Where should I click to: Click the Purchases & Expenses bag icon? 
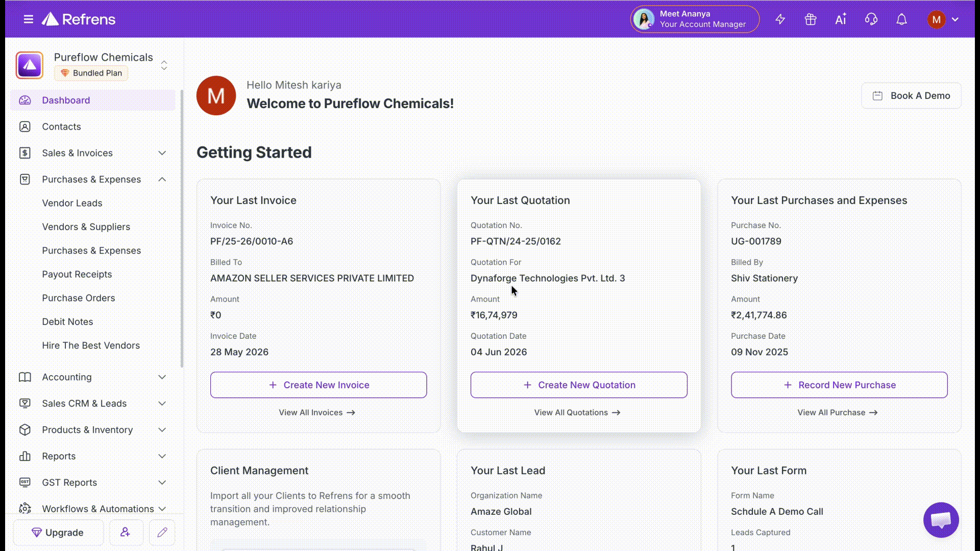click(x=25, y=179)
